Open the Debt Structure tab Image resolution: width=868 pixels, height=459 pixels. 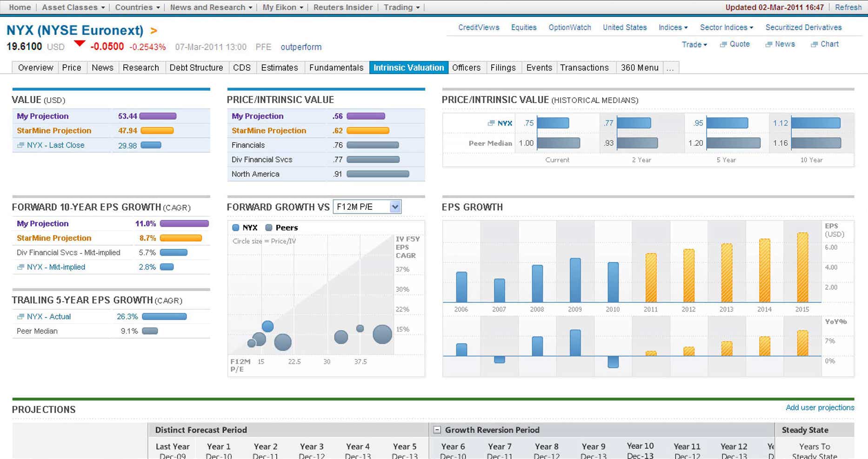pos(196,68)
